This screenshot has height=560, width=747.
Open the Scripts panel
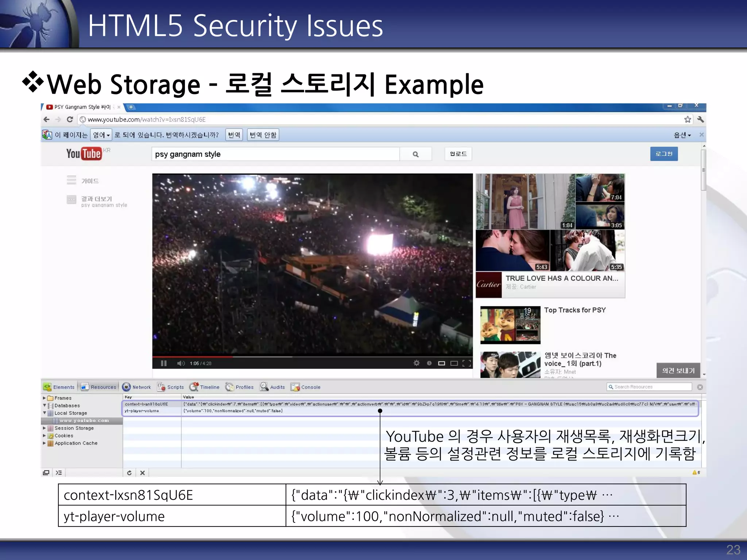pyautogui.click(x=170, y=387)
